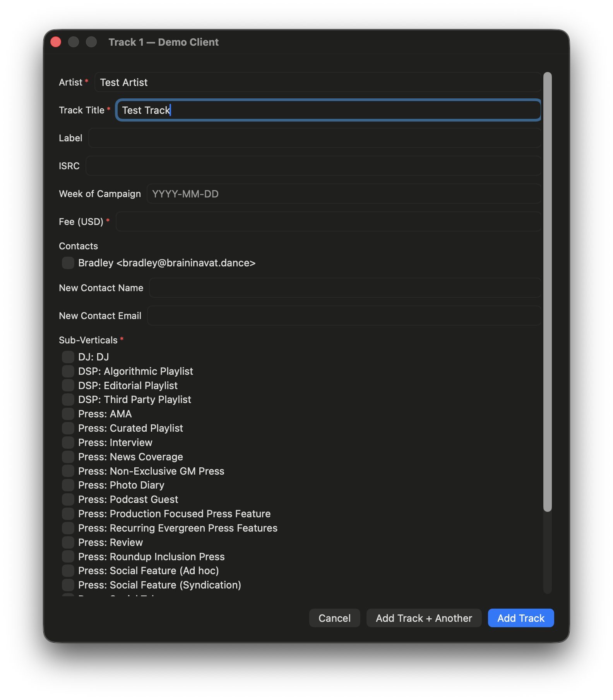Click the Fee (USD) input field
The width and height of the screenshot is (613, 700).
329,221
